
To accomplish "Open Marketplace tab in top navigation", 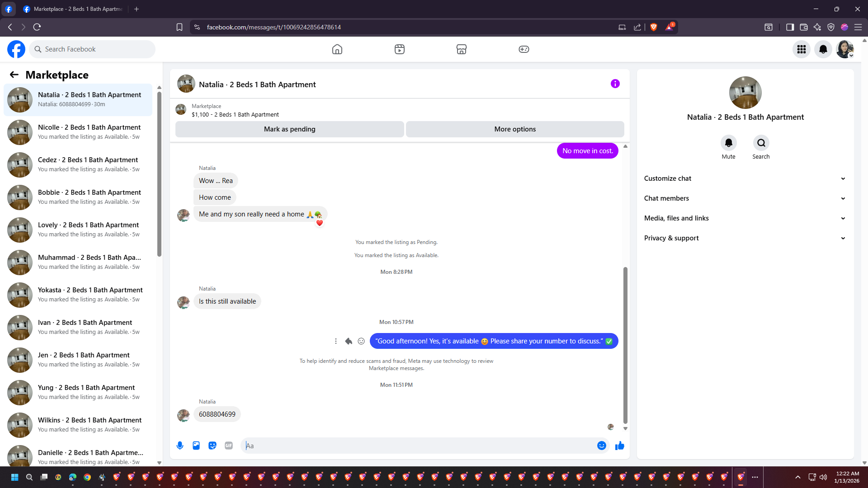I will 461,49.
